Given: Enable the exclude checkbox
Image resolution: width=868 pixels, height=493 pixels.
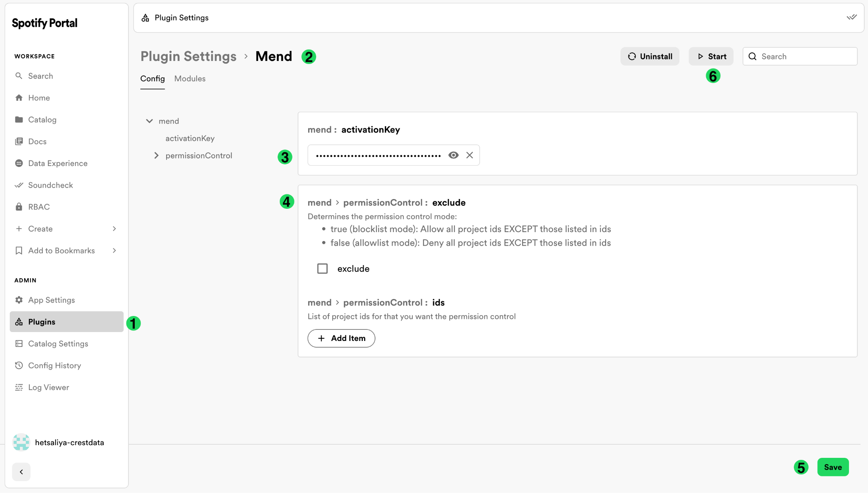Looking at the screenshot, I should coord(323,269).
